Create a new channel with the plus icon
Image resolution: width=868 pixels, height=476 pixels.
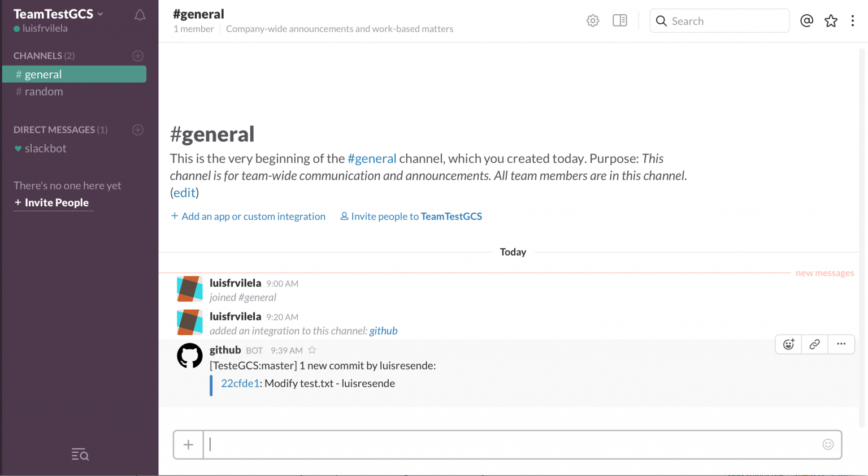(x=138, y=55)
